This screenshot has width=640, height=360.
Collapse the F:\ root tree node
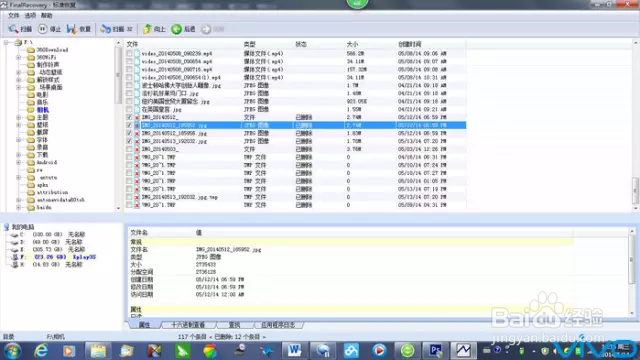pos(6,42)
